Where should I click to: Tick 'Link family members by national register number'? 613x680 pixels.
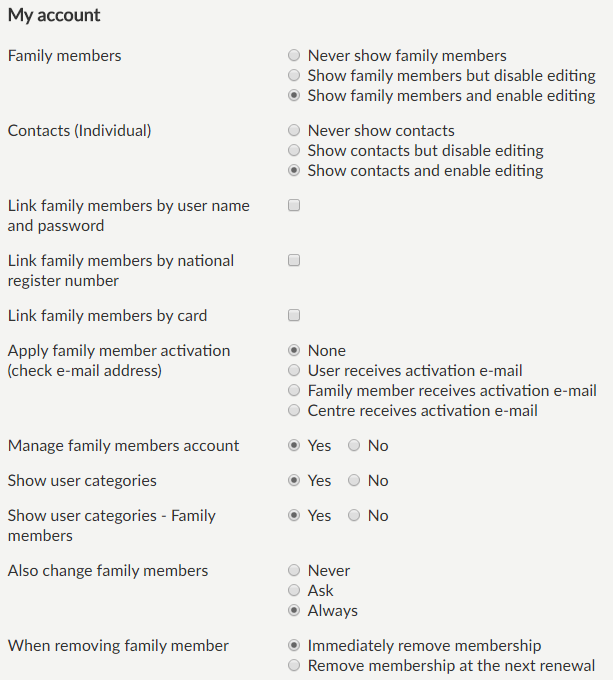(294, 261)
